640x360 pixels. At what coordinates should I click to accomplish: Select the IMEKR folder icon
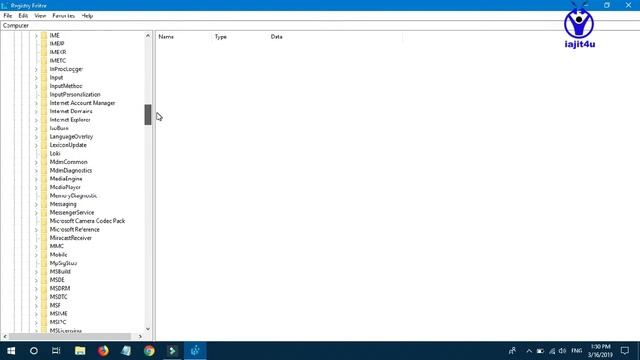(x=44, y=52)
